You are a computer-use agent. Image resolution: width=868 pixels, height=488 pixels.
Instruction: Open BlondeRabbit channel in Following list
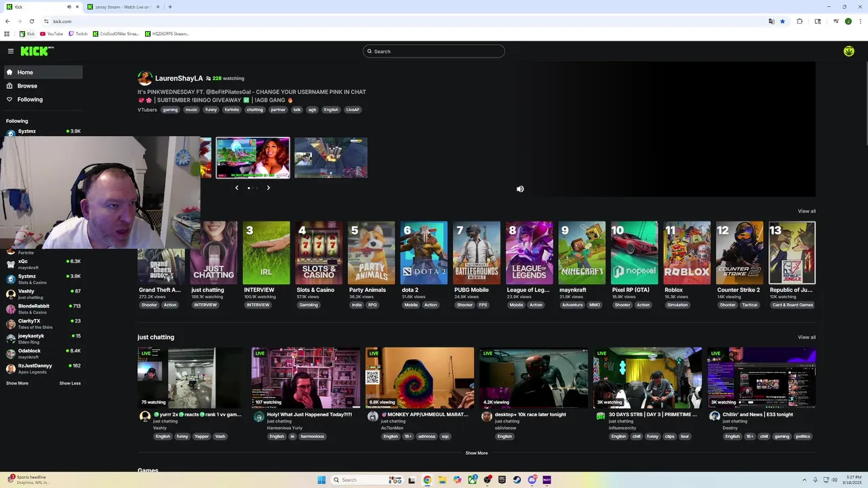point(42,309)
